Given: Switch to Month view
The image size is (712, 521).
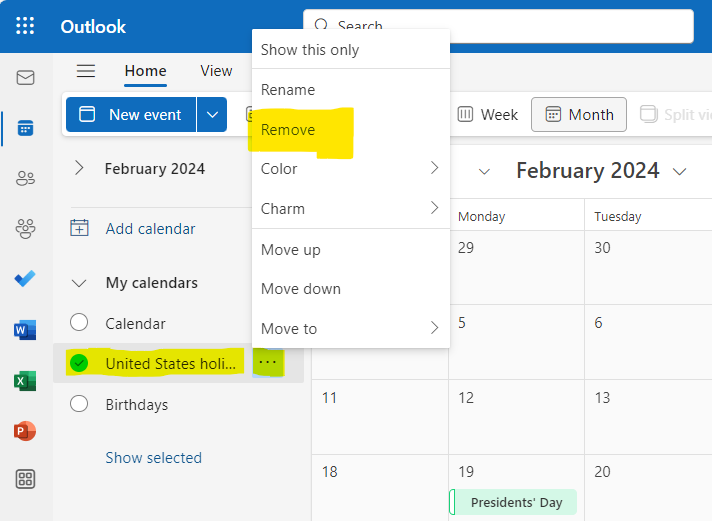Looking at the screenshot, I should [x=579, y=114].
